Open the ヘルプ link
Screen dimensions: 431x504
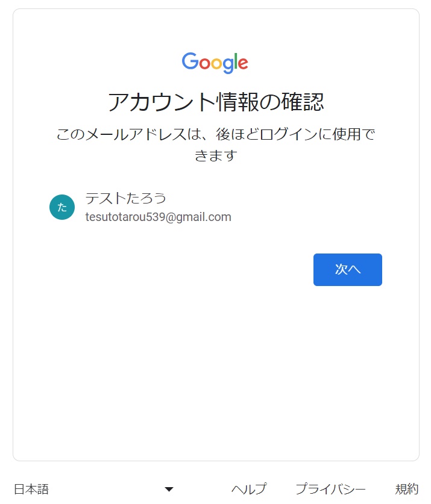tap(249, 489)
